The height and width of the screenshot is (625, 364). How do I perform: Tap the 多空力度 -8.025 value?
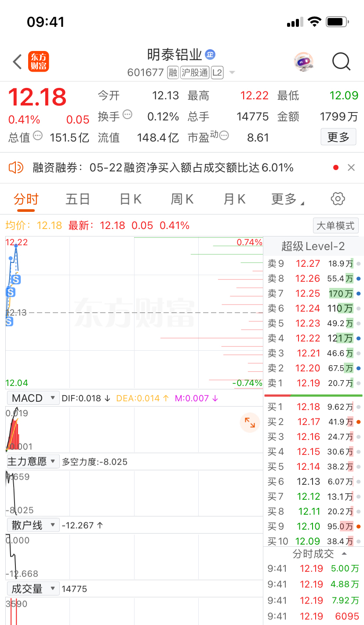click(95, 462)
